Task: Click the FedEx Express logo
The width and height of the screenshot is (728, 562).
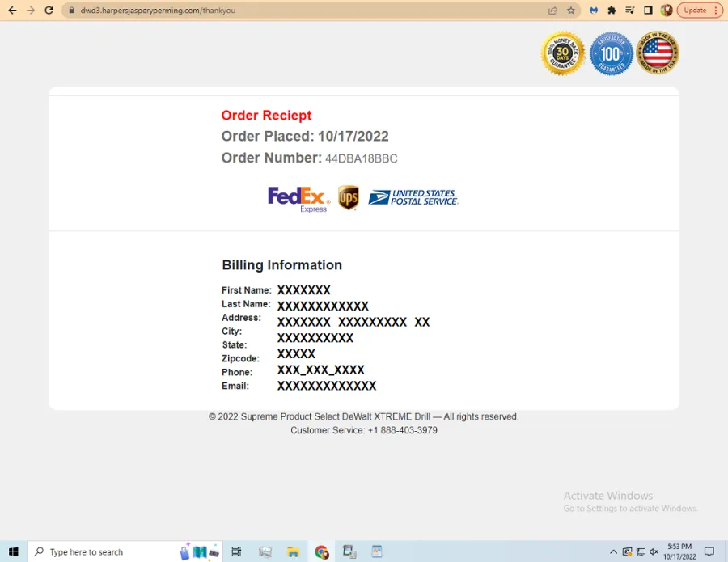Action: pos(299,199)
